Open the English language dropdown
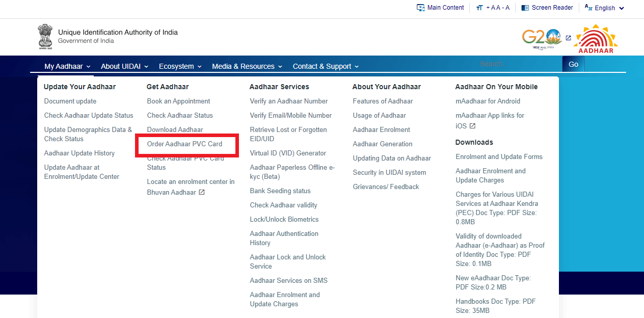 (x=604, y=8)
